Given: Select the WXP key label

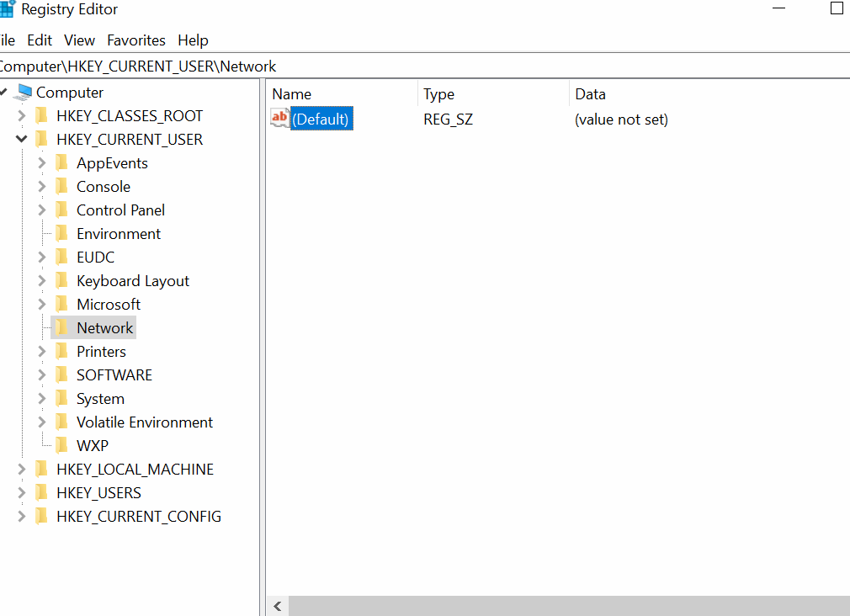Looking at the screenshot, I should pyautogui.click(x=93, y=445).
